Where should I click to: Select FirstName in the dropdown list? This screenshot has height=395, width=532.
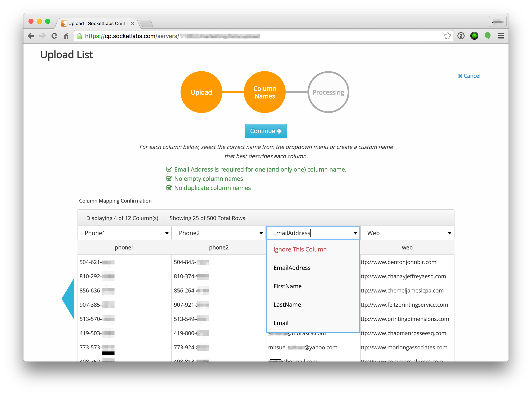313,286
